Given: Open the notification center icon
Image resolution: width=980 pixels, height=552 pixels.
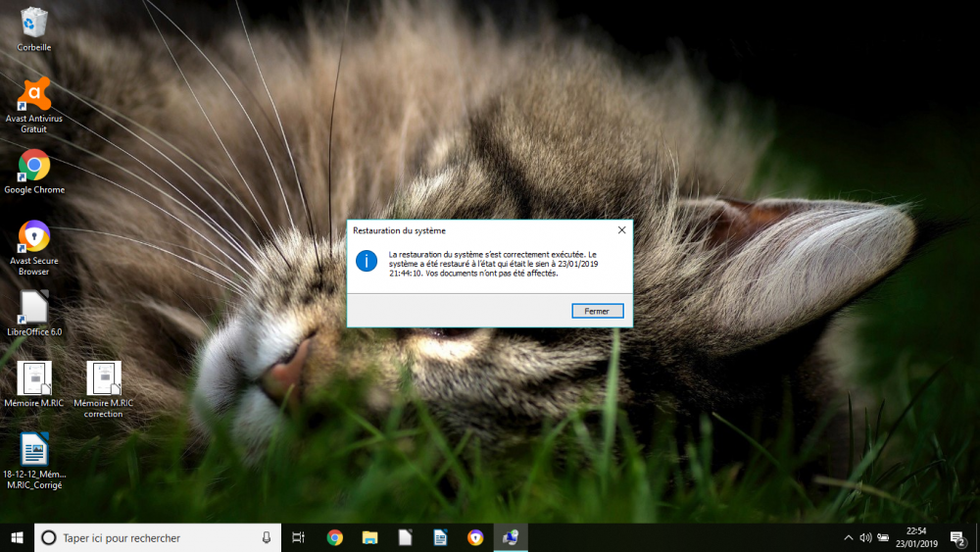Looking at the screenshot, I should pyautogui.click(x=958, y=537).
